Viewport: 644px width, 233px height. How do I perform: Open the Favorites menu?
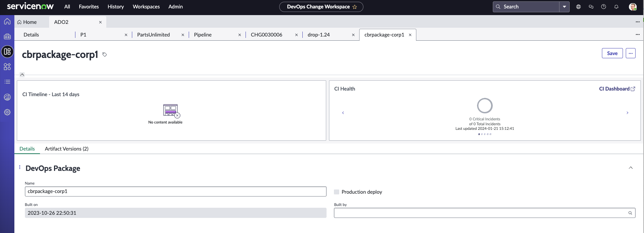point(89,7)
